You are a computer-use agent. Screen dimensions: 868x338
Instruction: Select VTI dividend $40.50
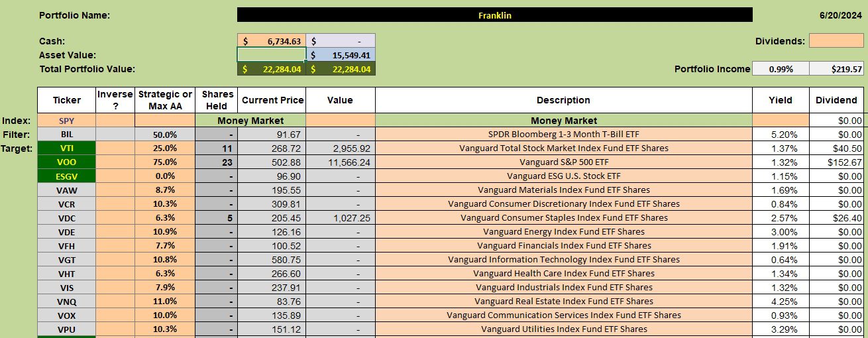point(836,148)
